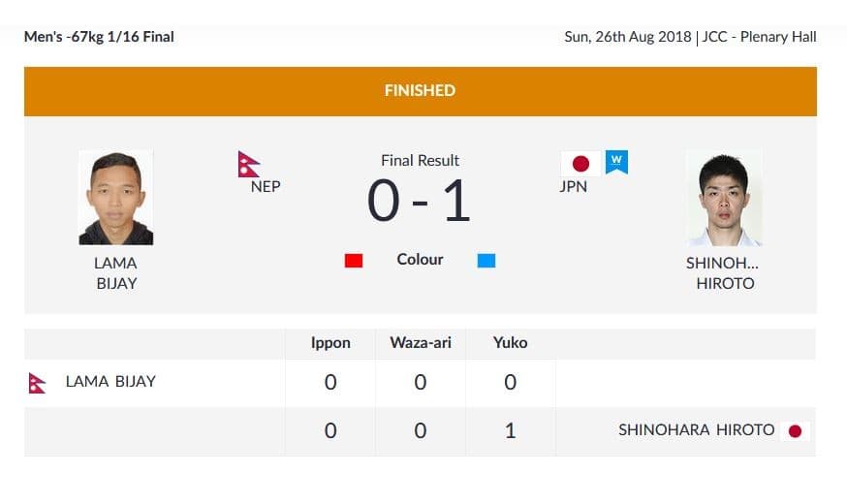Click Japan flag beside Shinohara Hiroto's row
847x504 pixels.
tap(796, 430)
